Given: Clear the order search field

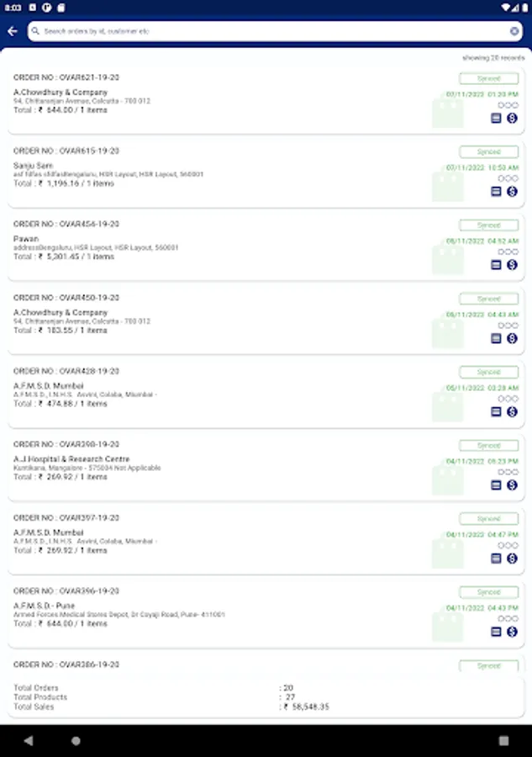Looking at the screenshot, I should pyautogui.click(x=514, y=31).
